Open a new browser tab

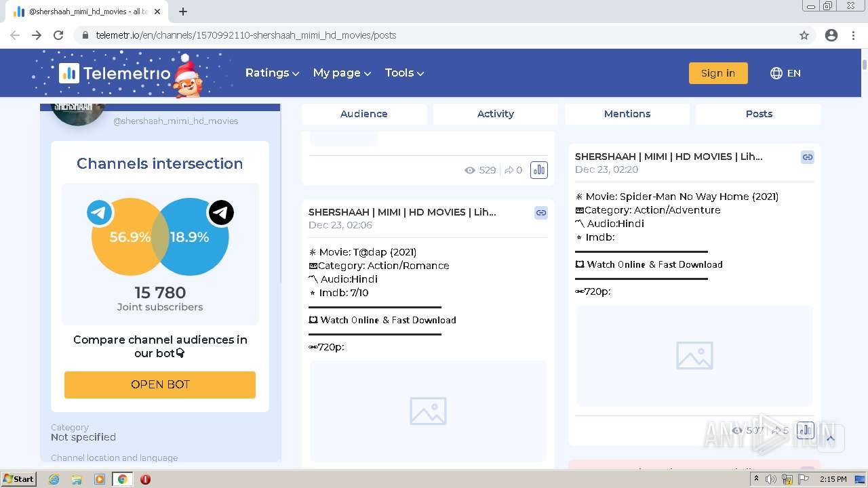(183, 12)
